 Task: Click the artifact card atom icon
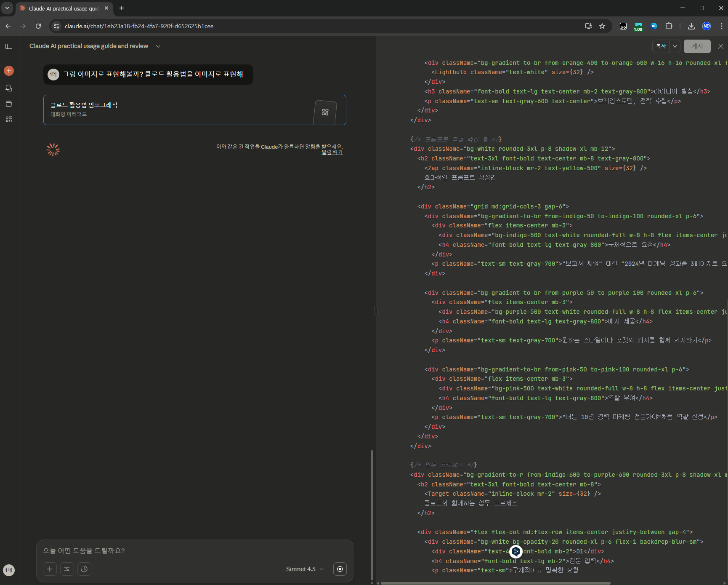pos(325,112)
